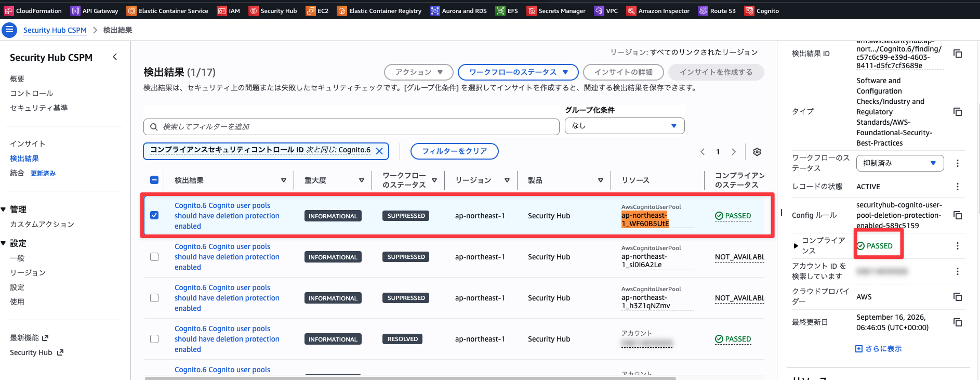
Task: Open options menu for account ID row
Action: coord(958,271)
